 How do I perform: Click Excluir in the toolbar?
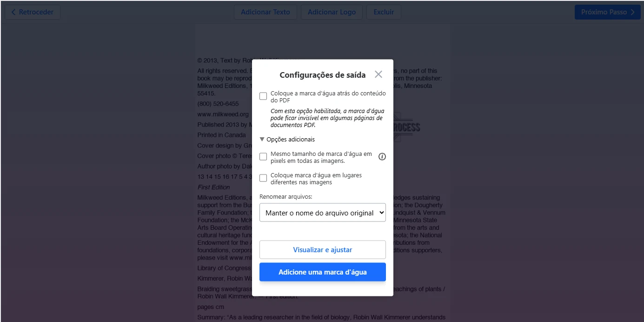[384, 12]
